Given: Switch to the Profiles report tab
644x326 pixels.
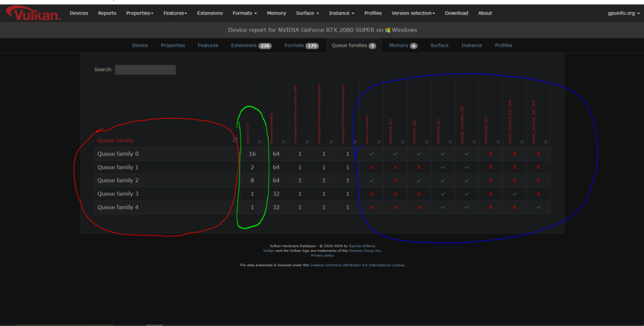Looking at the screenshot, I should tap(503, 45).
